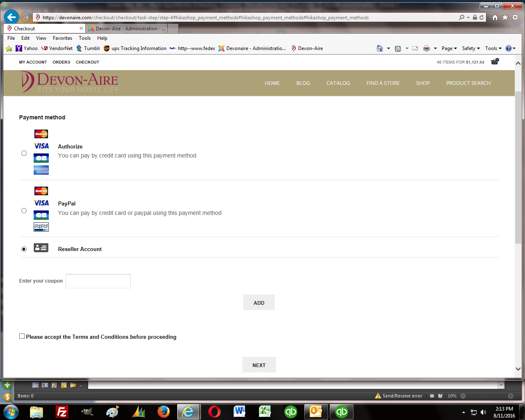Open GIMP from the taskbar
The image size is (525, 420).
pyautogui.click(x=87, y=411)
